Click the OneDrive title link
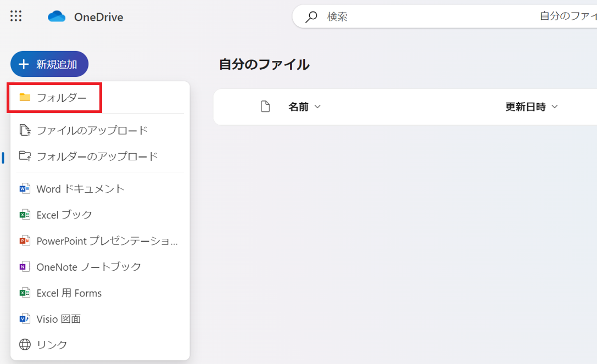 click(x=99, y=17)
